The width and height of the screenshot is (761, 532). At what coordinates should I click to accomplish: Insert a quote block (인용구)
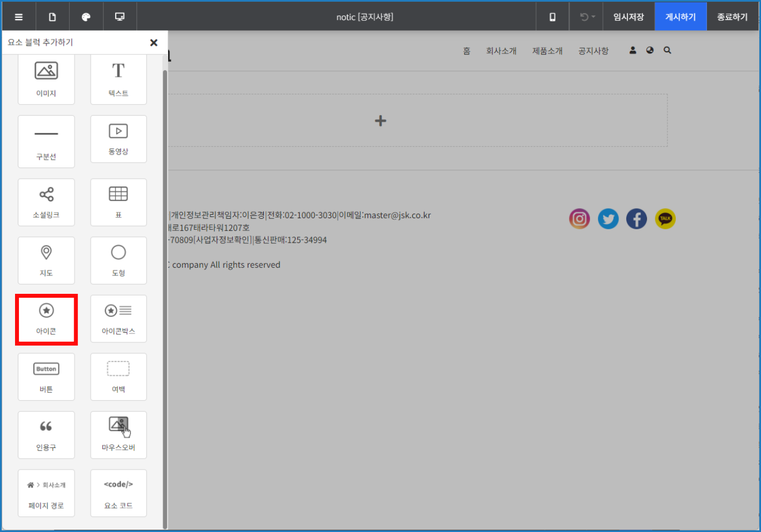tap(46, 435)
